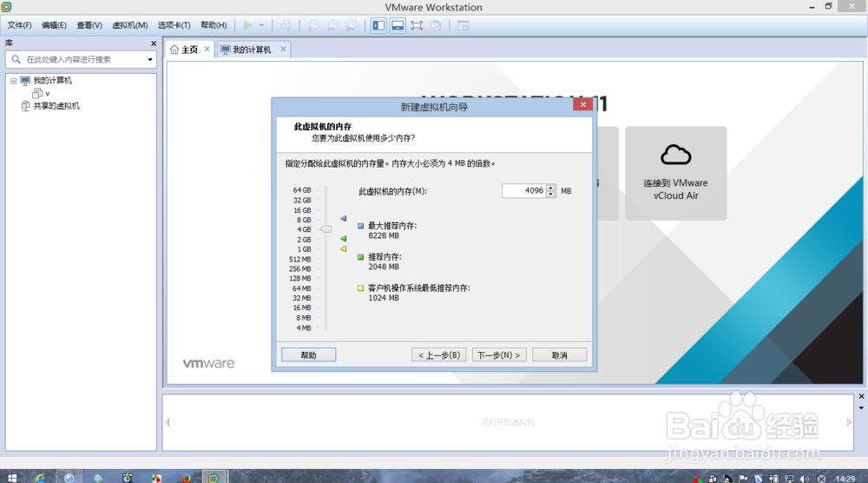The width and height of the screenshot is (868, 483).
Task: Click the 最大推荐内存 blue legend square
Action: click(360, 226)
